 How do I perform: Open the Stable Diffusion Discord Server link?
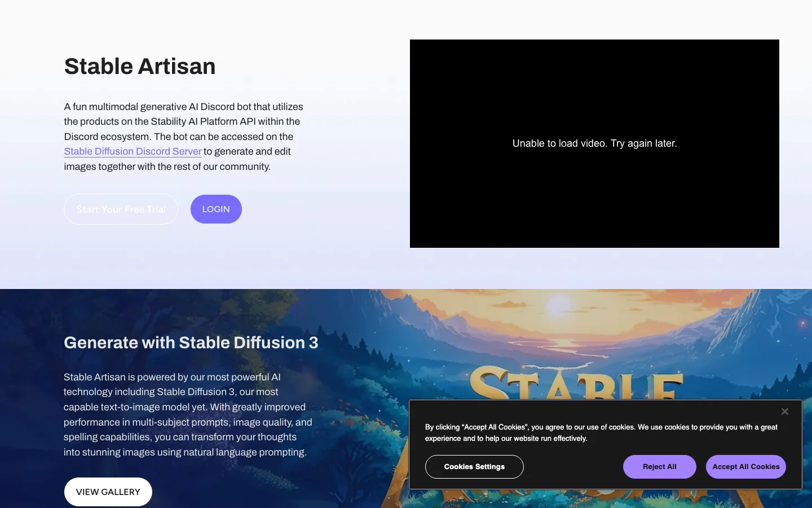pos(133,151)
